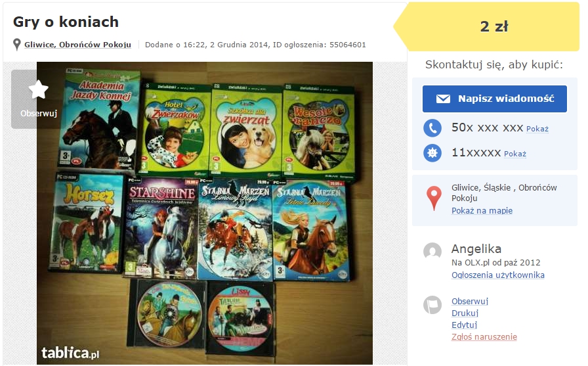Click the envelope icon in message button
The width and height of the screenshot is (588, 366).
click(x=443, y=99)
